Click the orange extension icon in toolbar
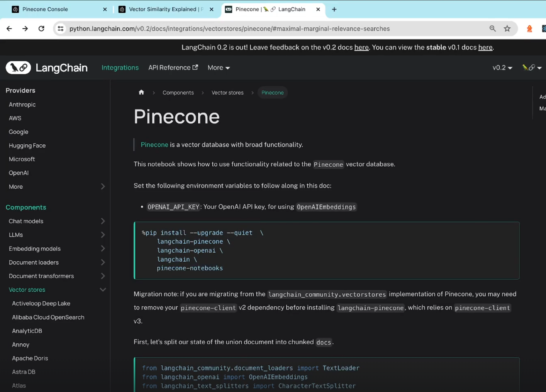Viewport: 546px width, 392px height. click(529, 29)
